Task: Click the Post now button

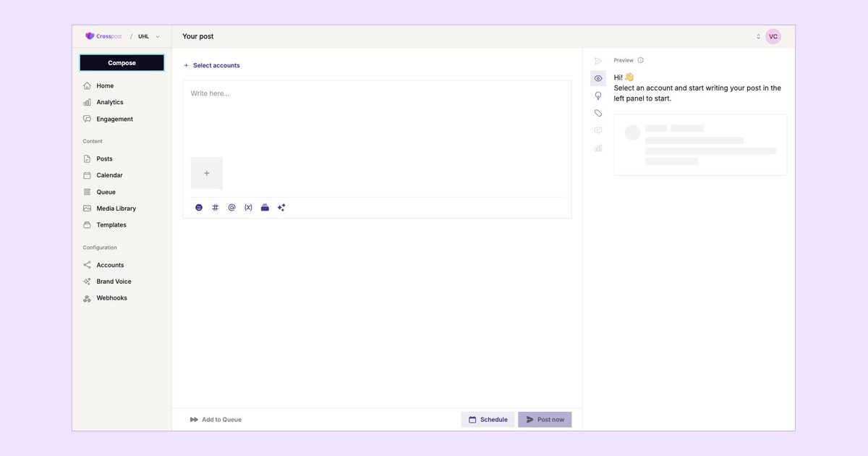Action: [545, 420]
